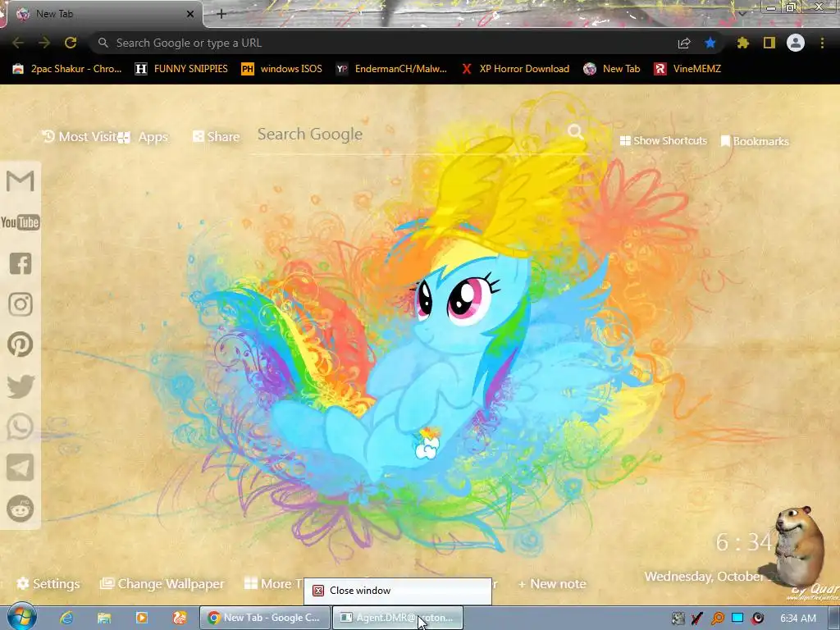Open Telegram sidebar icon
The width and height of the screenshot is (840, 630).
coord(21,468)
